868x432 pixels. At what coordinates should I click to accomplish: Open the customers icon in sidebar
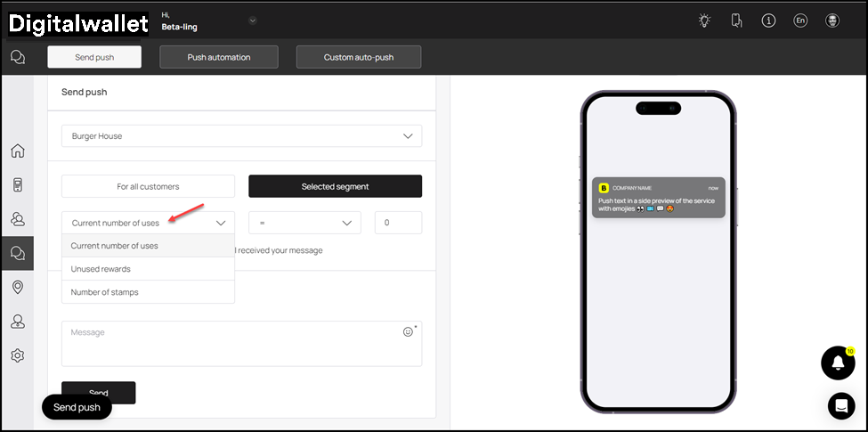click(17, 219)
